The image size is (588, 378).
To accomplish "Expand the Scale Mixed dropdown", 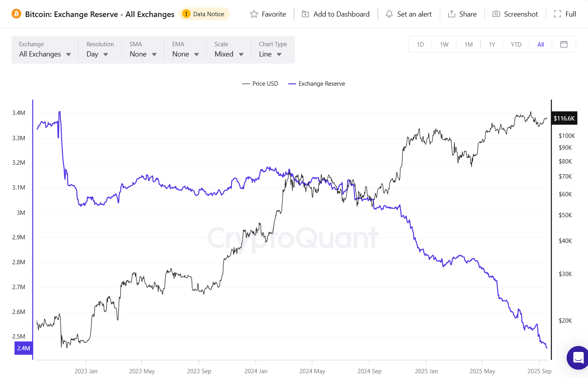I will pyautogui.click(x=229, y=54).
